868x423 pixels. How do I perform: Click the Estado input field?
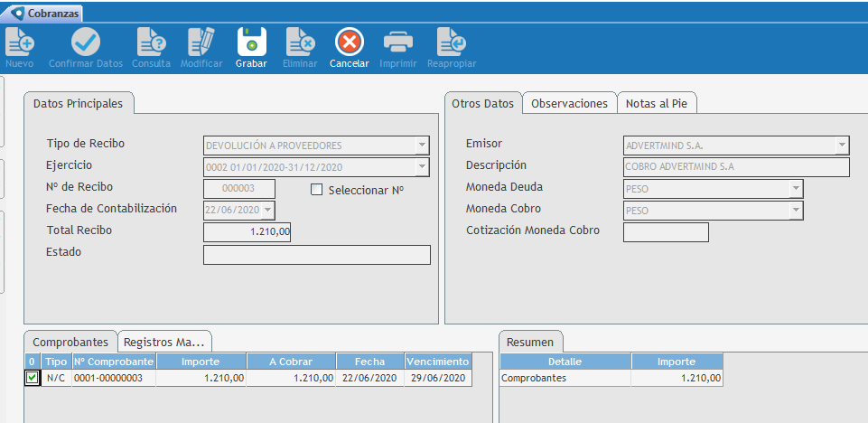(316, 255)
